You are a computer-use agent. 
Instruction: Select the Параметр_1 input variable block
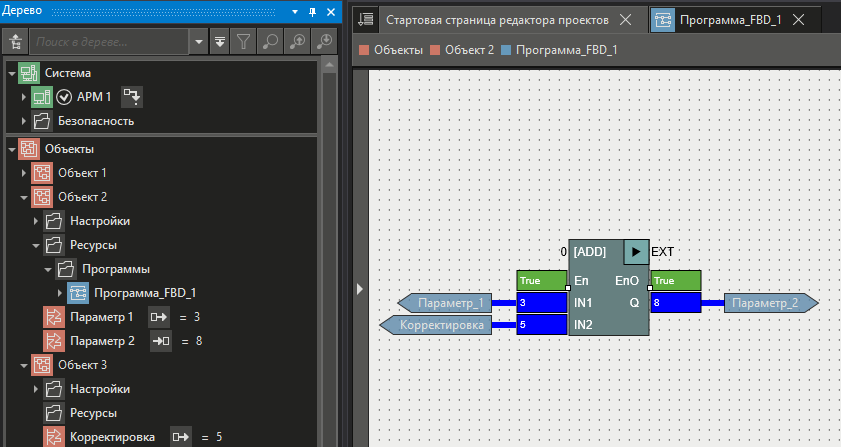[x=445, y=303]
